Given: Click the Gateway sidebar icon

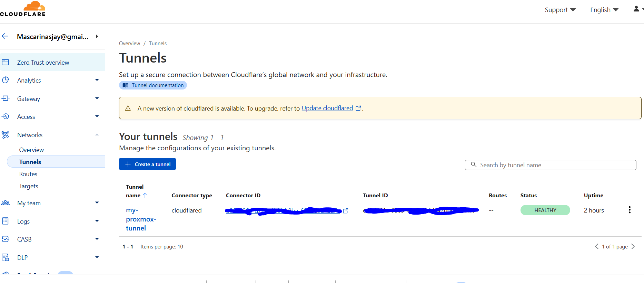Looking at the screenshot, I should [5, 98].
